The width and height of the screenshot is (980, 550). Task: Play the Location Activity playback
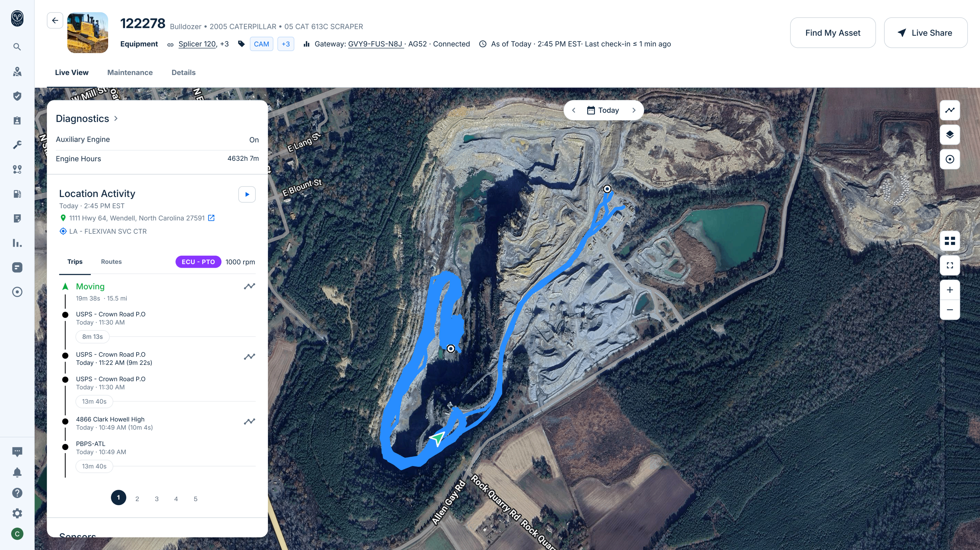(x=247, y=194)
